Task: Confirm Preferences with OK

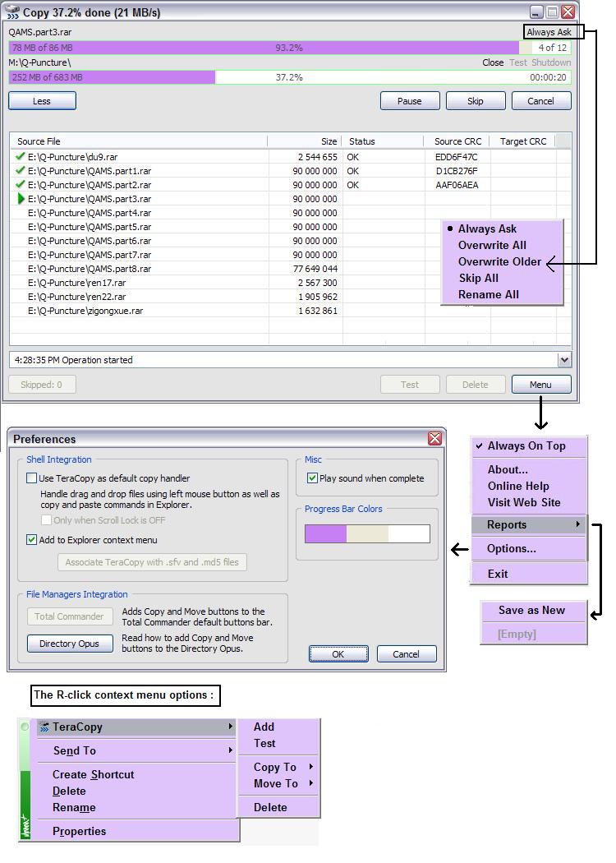Action: pos(338,654)
